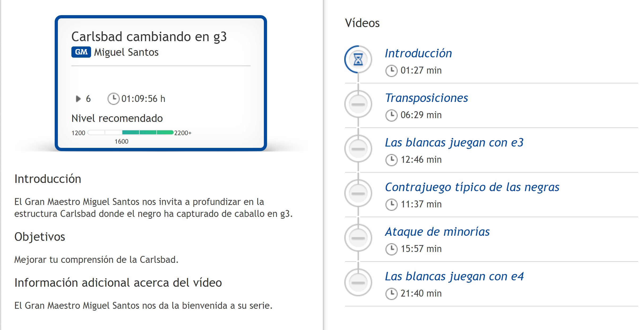The height and width of the screenshot is (330, 644).
Task: Click the hourglass status icon for Introducción
Action: coord(358,59)
